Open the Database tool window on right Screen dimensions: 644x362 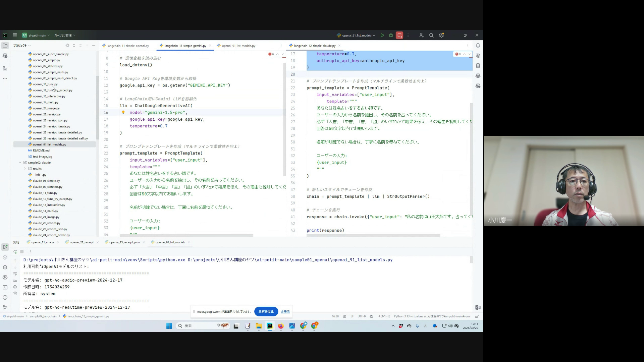tap(478, 66)
